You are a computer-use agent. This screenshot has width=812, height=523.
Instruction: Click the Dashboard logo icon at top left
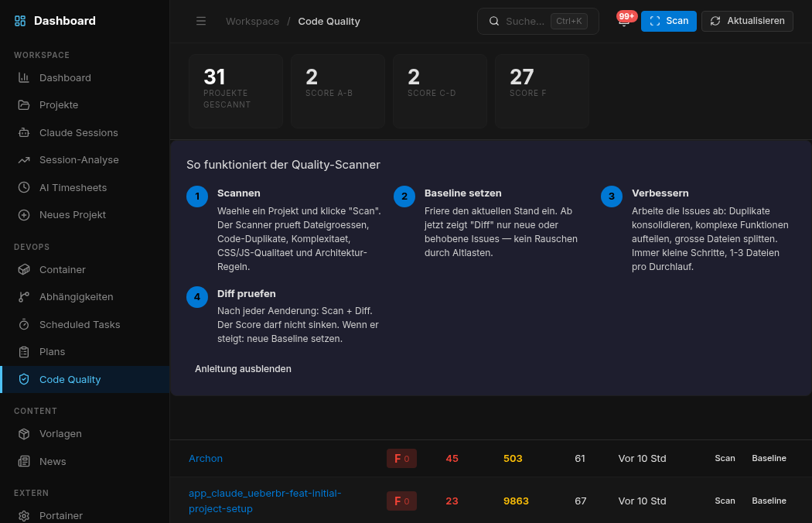coord(20,21)
